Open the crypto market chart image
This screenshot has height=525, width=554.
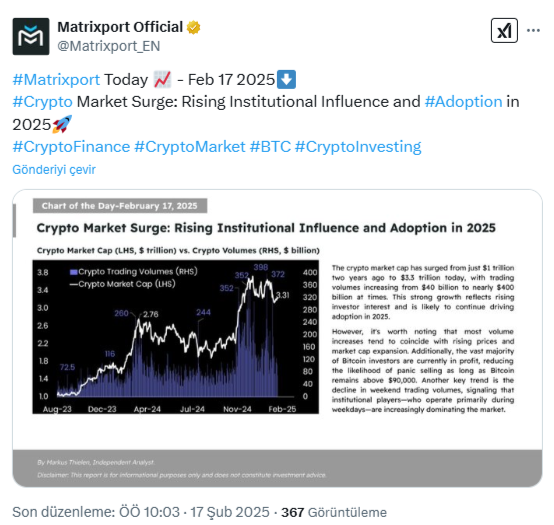[x=277, y=338]
